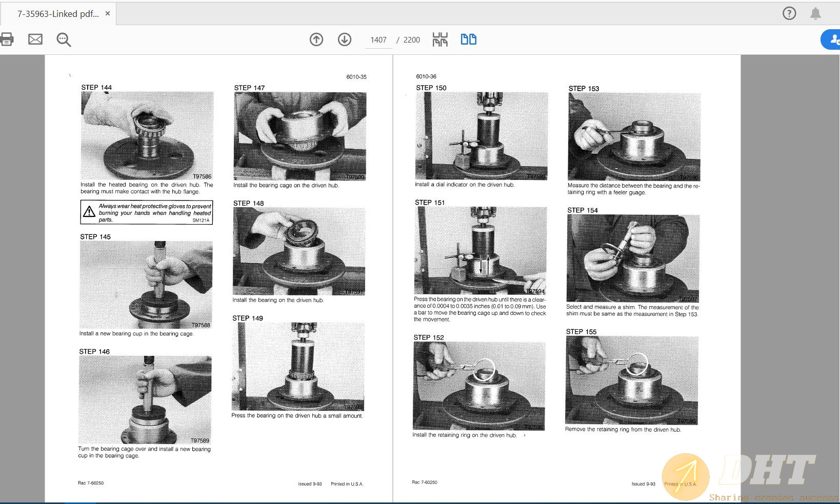Click the STEP 153 feeler gauge photo
840x504 pixels.
click(x=634, y=136)
